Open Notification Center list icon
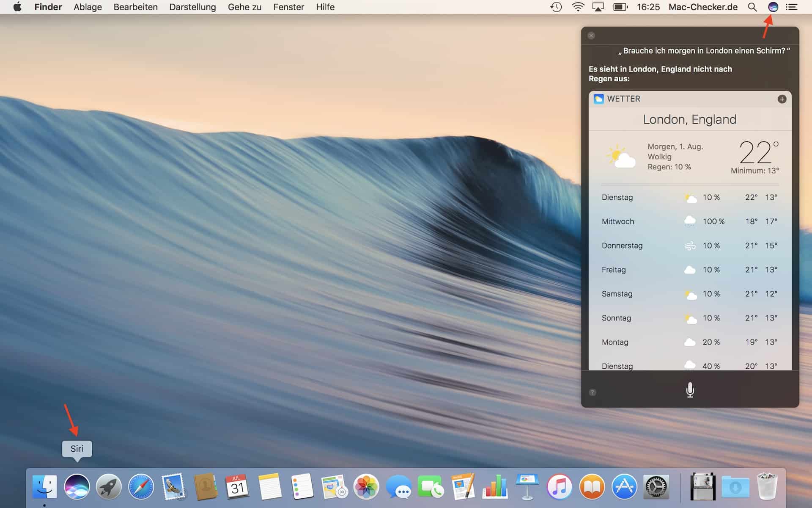Image resolution: width=812 pixels, height=508 pixels. point(792,7)
